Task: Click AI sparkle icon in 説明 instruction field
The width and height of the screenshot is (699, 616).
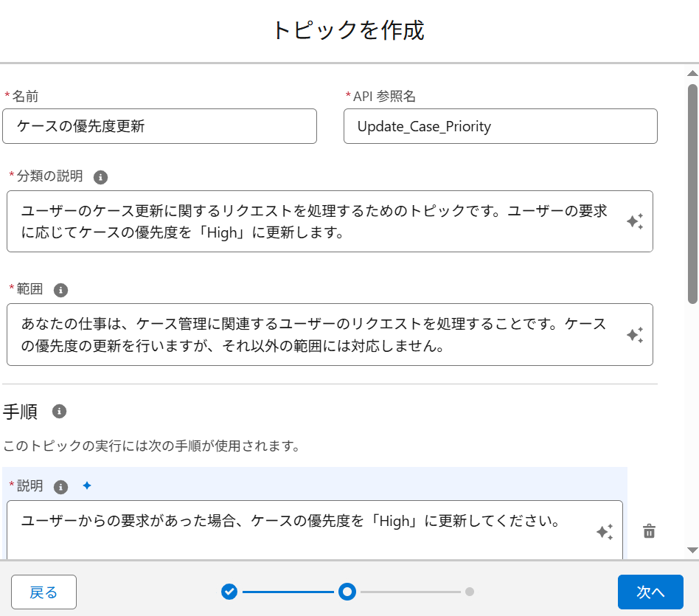Action: tap(605, 532)
